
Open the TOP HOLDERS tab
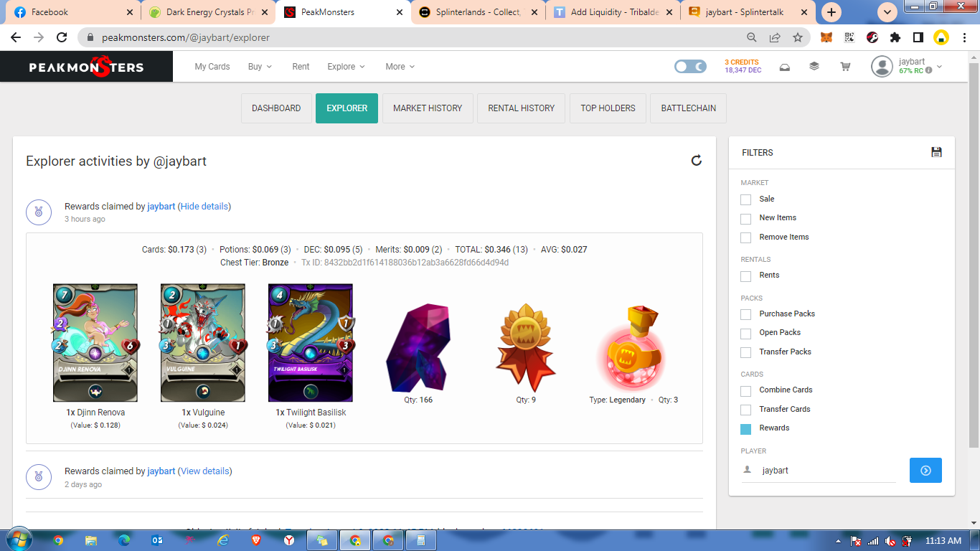(608, 108)
